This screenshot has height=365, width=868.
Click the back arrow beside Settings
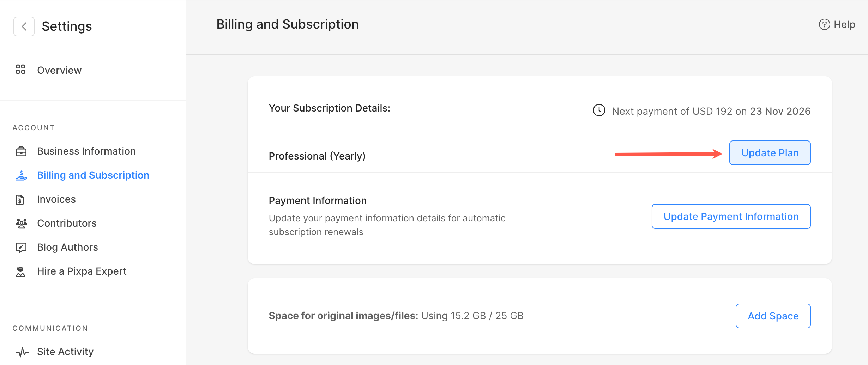24,26
